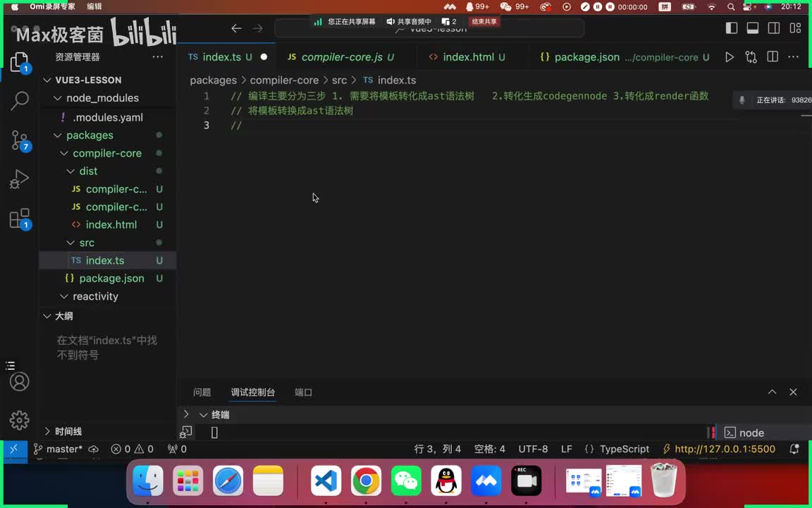
Task: Click the src breadcrumb segment
Action: 339,80
